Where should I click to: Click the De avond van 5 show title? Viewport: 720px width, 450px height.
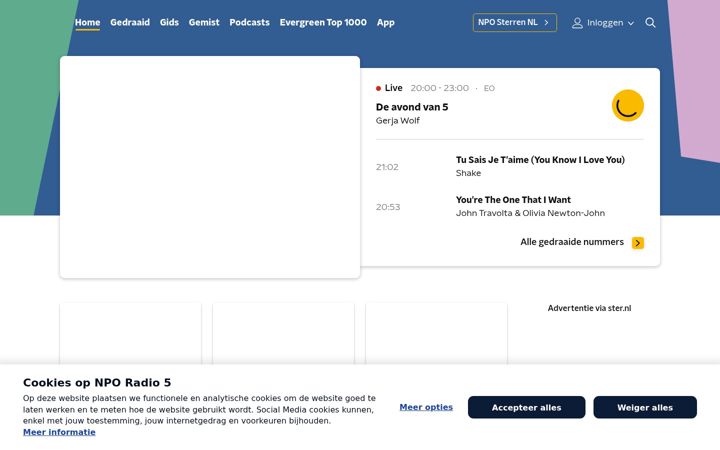pyautogui.click(x=412, y=107)
